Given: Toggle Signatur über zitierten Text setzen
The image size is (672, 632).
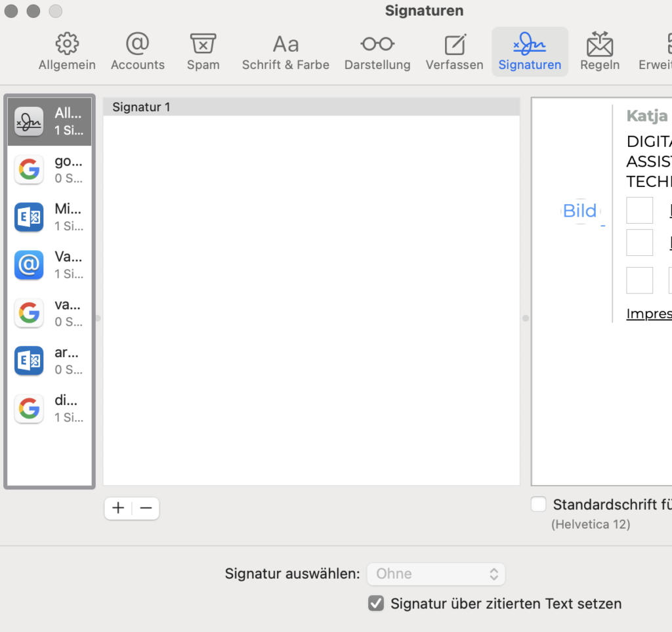Looking at the screenshot, I should pyautogui.click(x=376, y=604).
